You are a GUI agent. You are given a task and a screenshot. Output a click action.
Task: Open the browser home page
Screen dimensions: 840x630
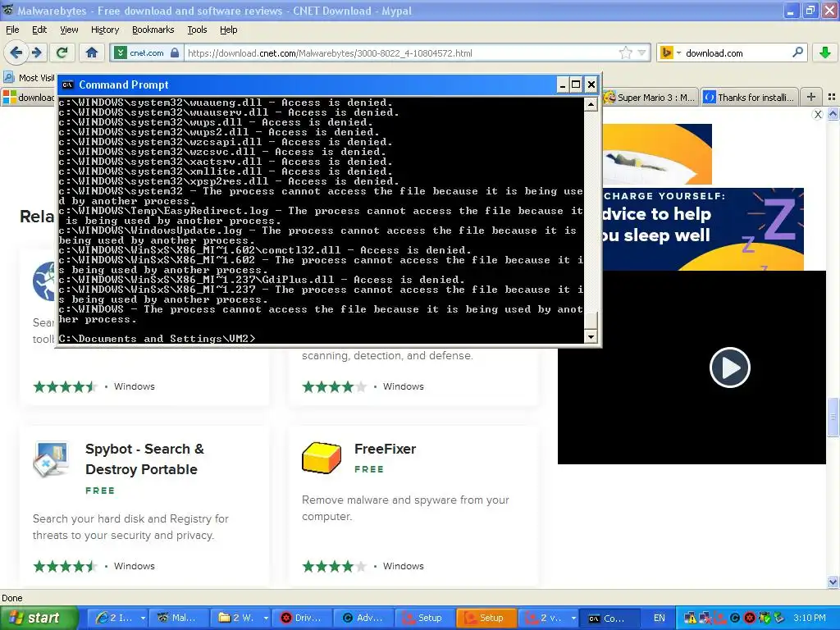(x=92, y=52)
